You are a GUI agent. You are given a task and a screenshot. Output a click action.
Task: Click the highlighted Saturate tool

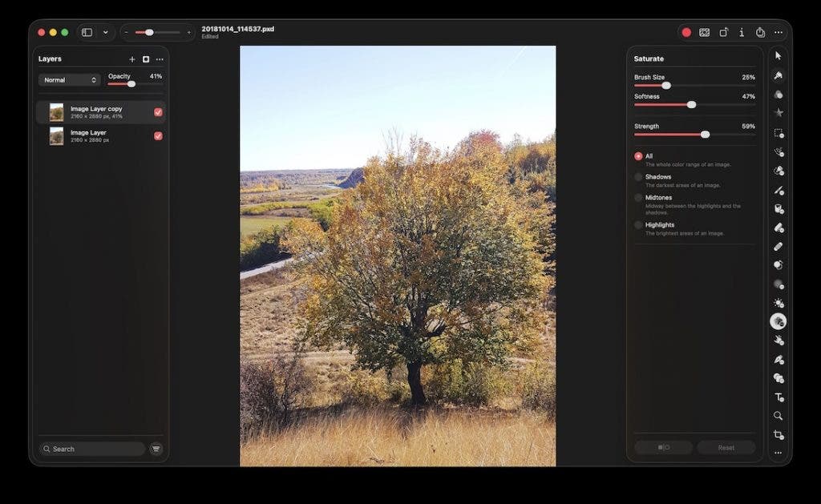778,321
